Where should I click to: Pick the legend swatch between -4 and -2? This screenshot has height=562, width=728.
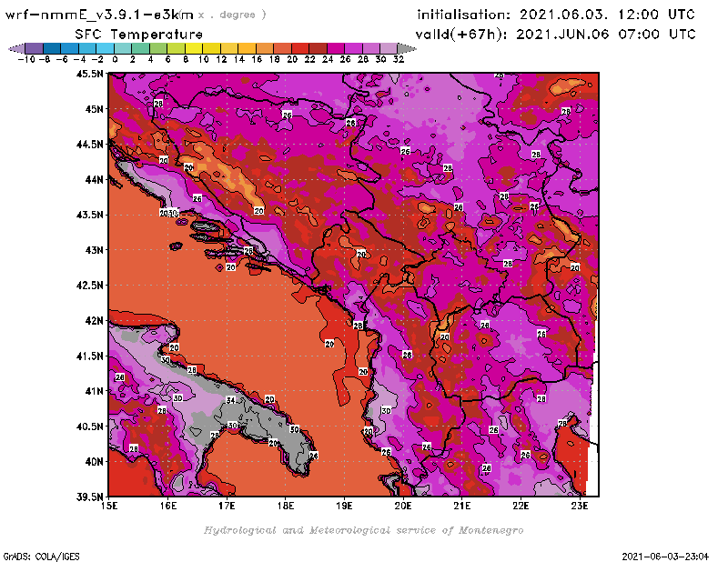coord(87,48)
